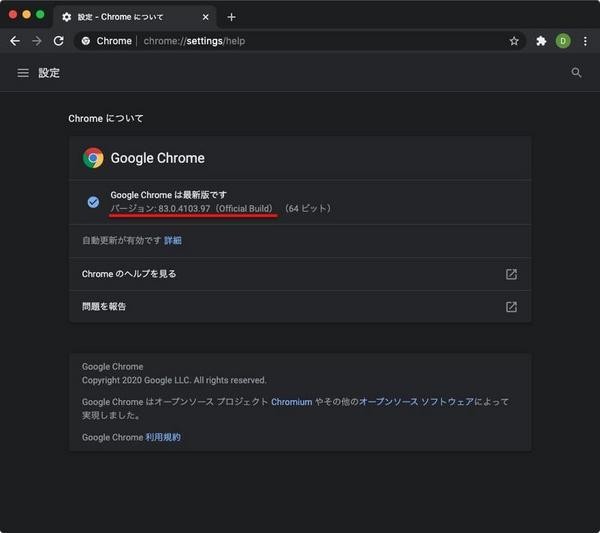Image resolution: width=600 pixels, height=533 pixels.
Task: Maximize the window with green button
Action: click(40, 15)
